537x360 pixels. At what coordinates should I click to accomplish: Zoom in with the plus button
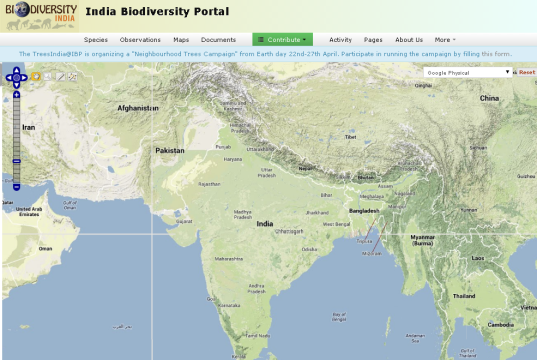pyautogui.click(x=16, y=95)
